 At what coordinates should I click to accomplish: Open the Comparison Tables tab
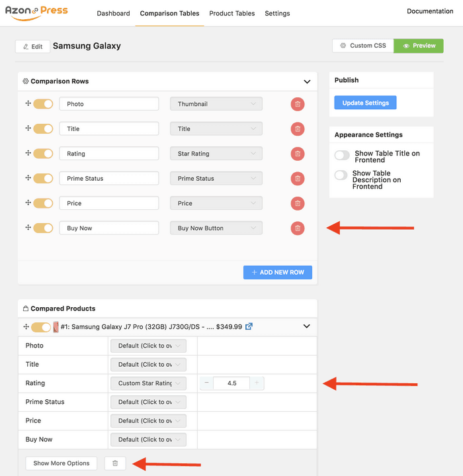click(x=169, y=13)
